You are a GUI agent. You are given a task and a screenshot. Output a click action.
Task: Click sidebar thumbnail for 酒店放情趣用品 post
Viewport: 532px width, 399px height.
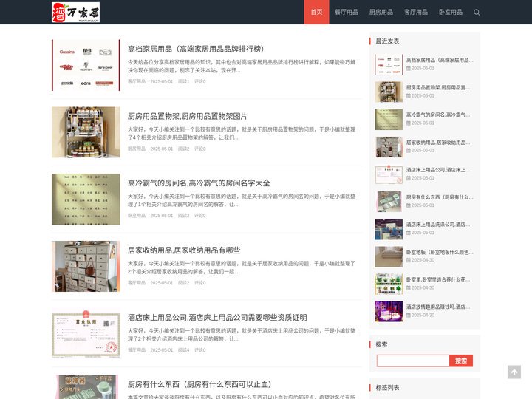389,311
